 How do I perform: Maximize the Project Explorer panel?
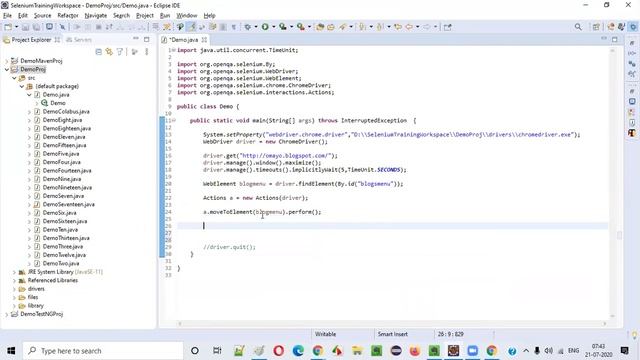[x=147, y=39]
